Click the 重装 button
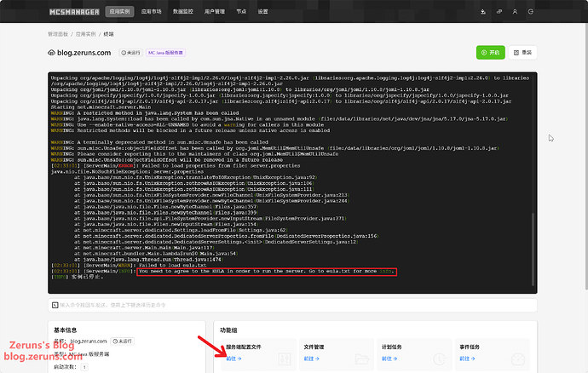 click(522, 53)
